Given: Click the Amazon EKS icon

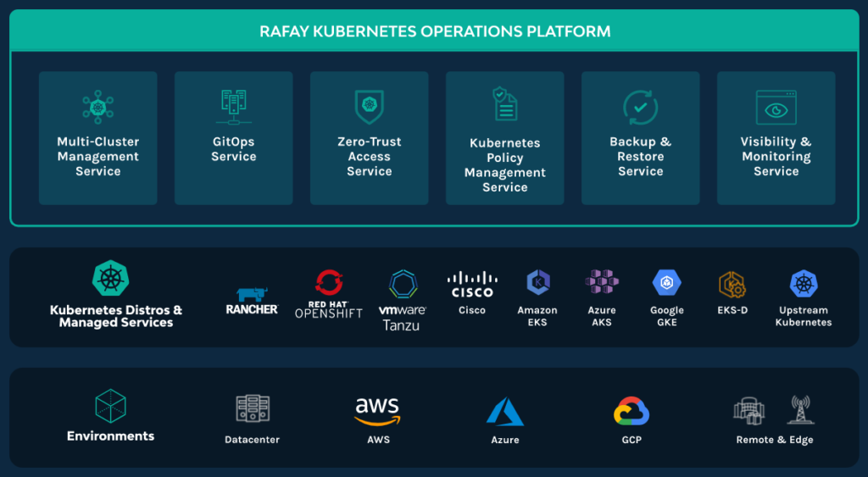Looking at the screenshot, I should pos(537,282).
